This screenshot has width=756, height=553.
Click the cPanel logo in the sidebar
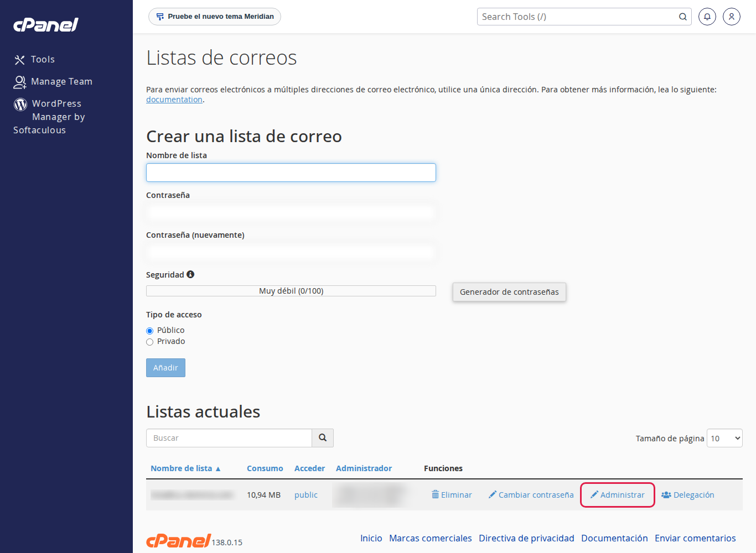point(46,24)
